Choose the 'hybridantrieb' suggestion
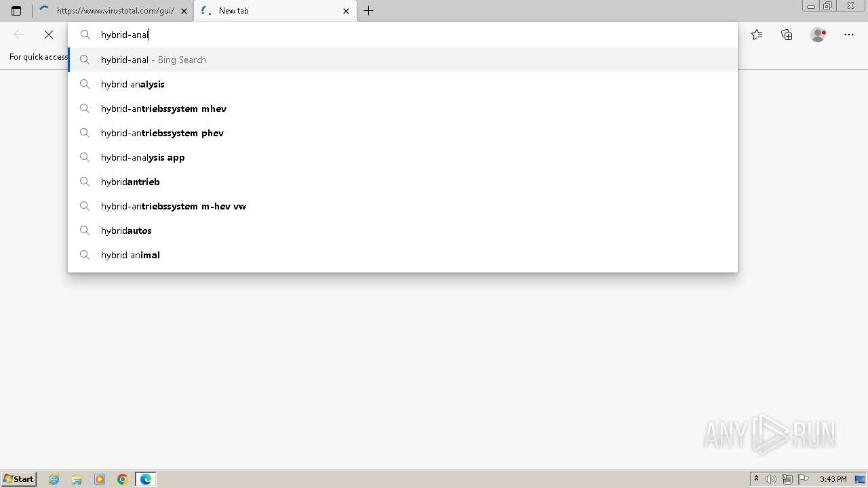Screen dimensions: 868x488 tap(403, 182)
